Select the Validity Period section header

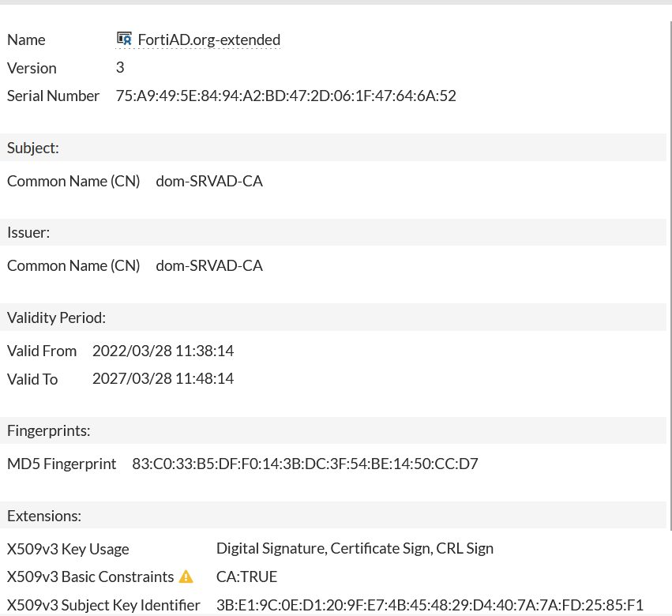pyautogui.click(x=56, y=317)
